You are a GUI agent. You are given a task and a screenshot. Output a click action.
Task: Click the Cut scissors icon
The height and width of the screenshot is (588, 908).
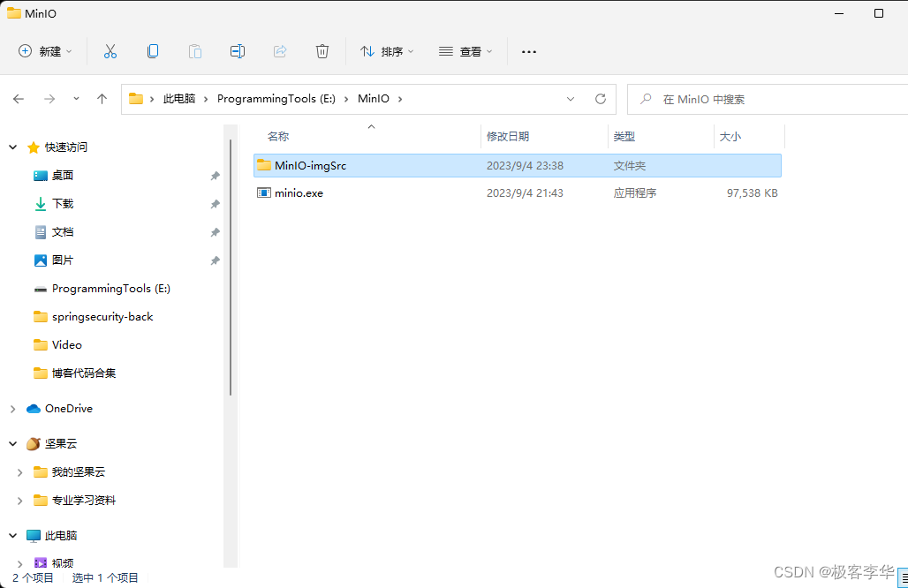110,51
